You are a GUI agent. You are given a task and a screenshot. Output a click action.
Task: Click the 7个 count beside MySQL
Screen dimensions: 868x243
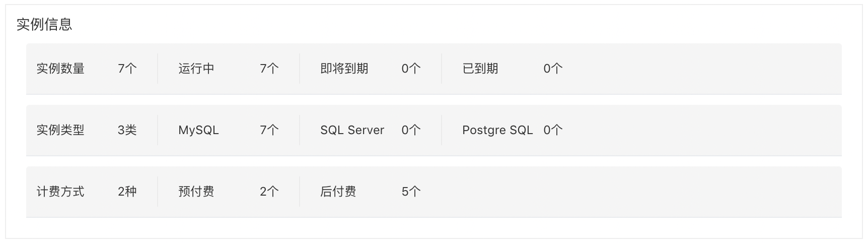(x=269, y=130)
